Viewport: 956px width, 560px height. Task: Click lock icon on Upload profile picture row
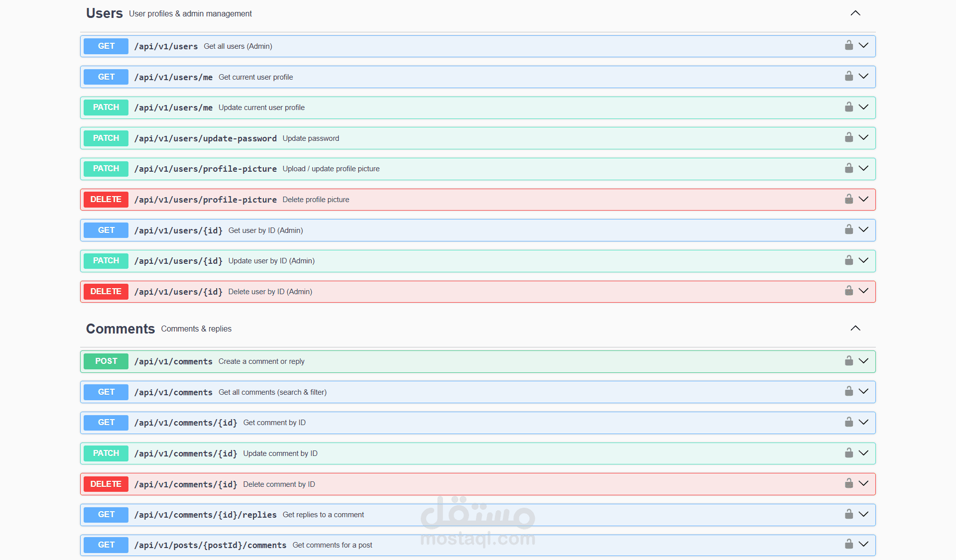click(x=849, y=168)
